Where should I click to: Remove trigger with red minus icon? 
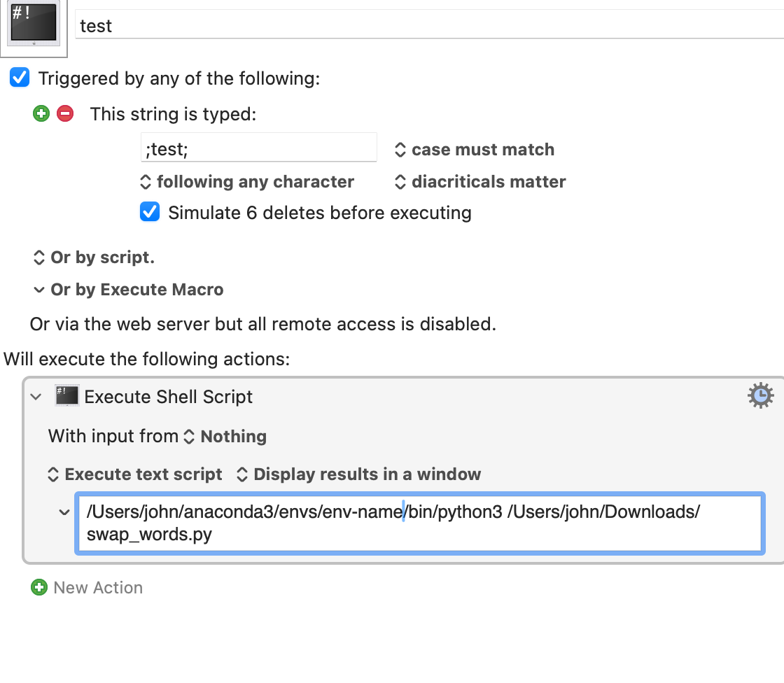65,113
